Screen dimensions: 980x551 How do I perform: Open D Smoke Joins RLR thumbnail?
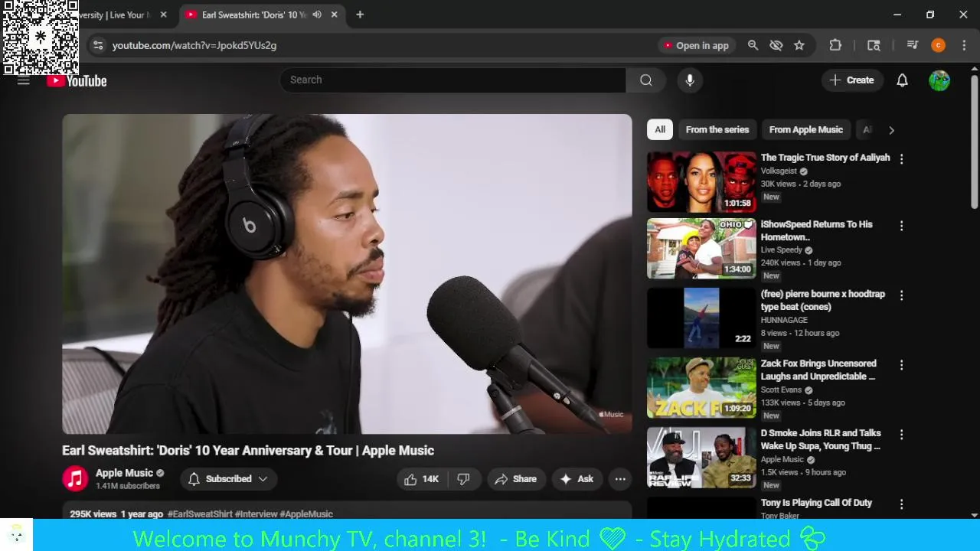point(701,458)
